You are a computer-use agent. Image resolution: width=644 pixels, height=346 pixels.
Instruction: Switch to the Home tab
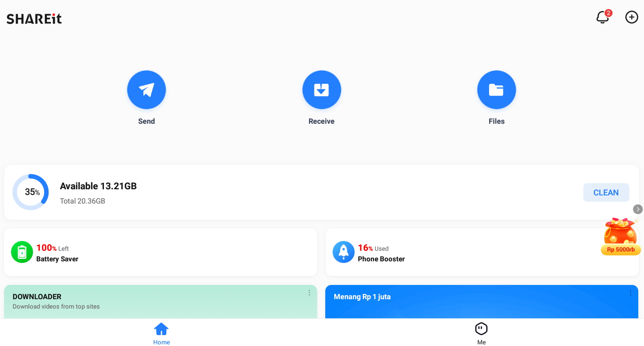pyautogui.click(x=161, y=334)
